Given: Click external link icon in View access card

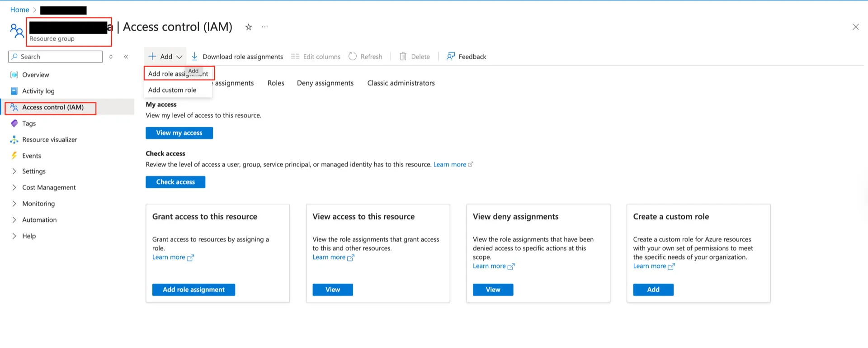Looking at the screenshot, I should (x=351, y=257).
